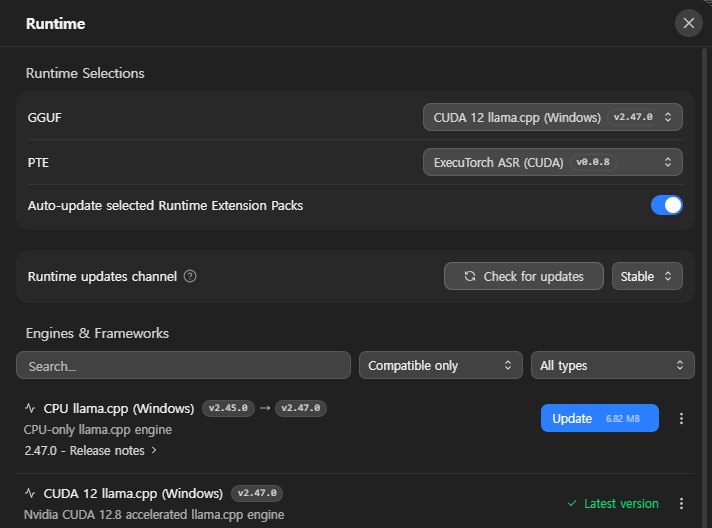Open the 2.47.0 Release notes link

click(x=90, y=450)
